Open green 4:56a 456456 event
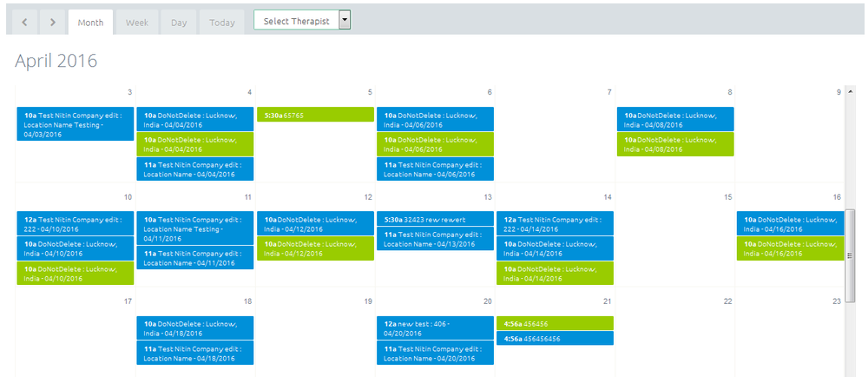Image resolution: width=868 pixels, height=377 pixels. pos(555,323)
